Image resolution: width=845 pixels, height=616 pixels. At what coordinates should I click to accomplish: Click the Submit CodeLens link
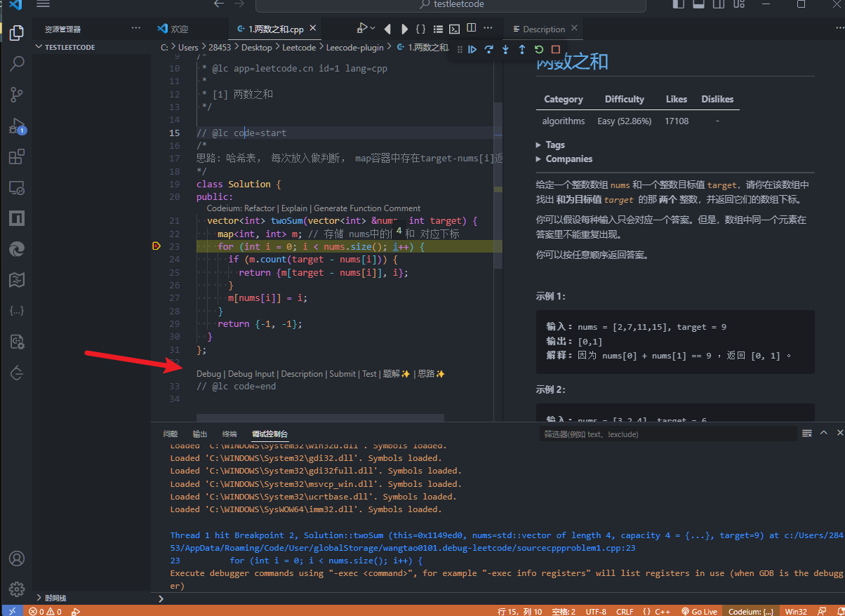pos(342,374)
